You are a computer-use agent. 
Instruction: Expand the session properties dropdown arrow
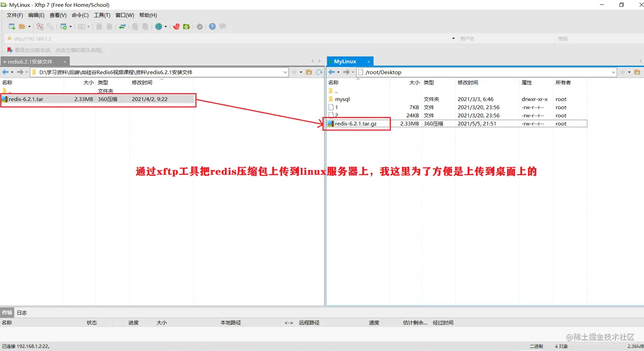click(x=70, y=26)
